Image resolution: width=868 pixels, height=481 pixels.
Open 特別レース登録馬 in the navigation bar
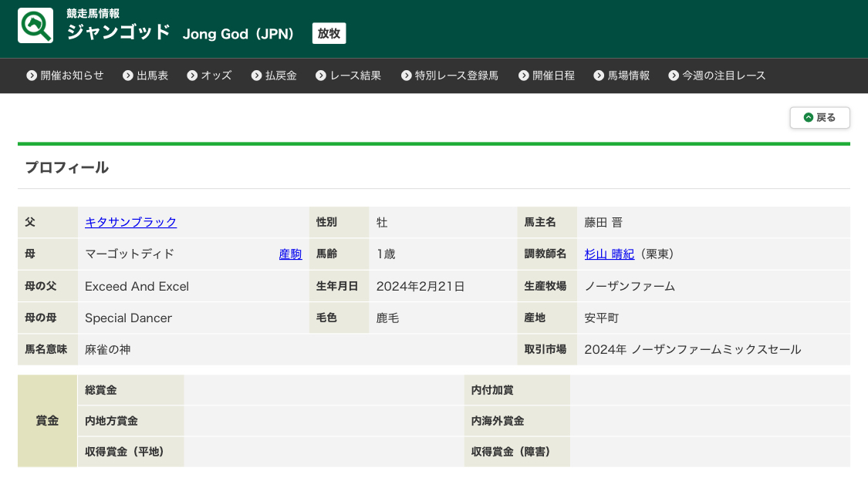pos(456,76)
